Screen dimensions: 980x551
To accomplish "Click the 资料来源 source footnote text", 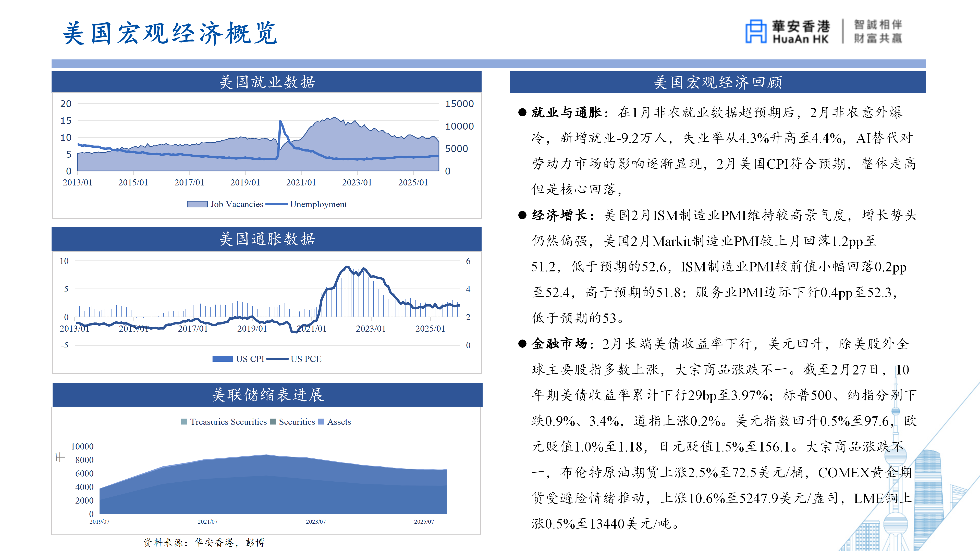I will coord(204,543).
